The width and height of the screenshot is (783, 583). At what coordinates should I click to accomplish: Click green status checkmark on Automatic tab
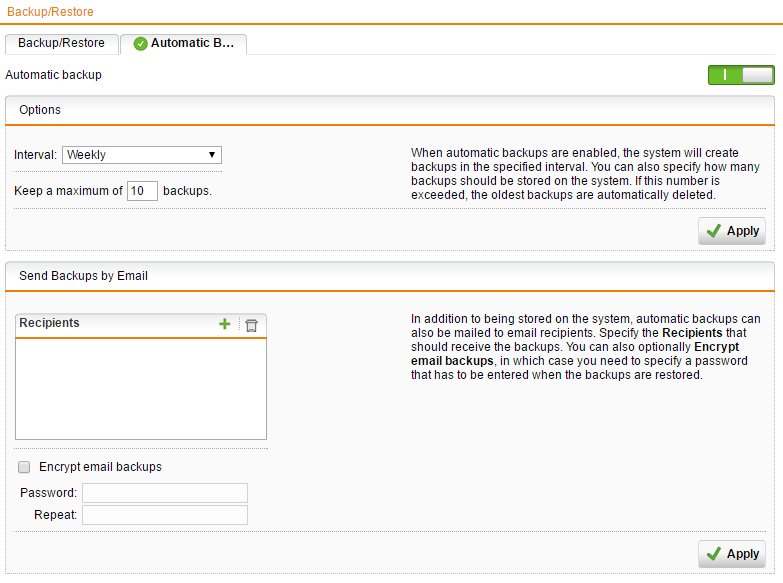(141, 44)
